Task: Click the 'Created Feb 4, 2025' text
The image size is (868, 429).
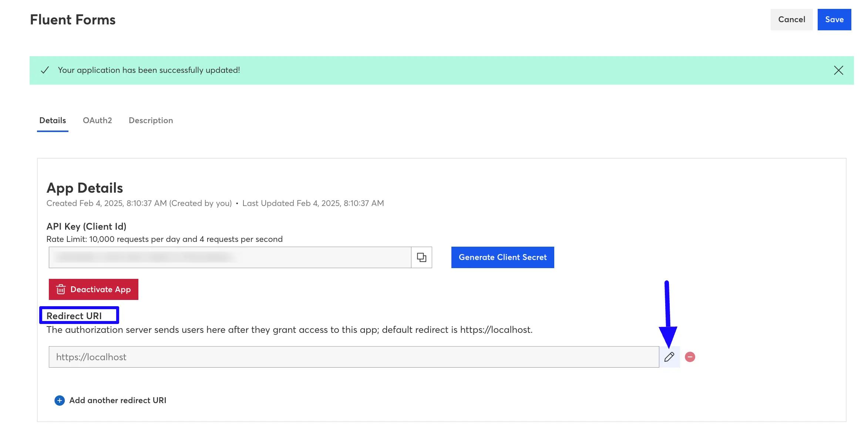Action: pos(139,203)
